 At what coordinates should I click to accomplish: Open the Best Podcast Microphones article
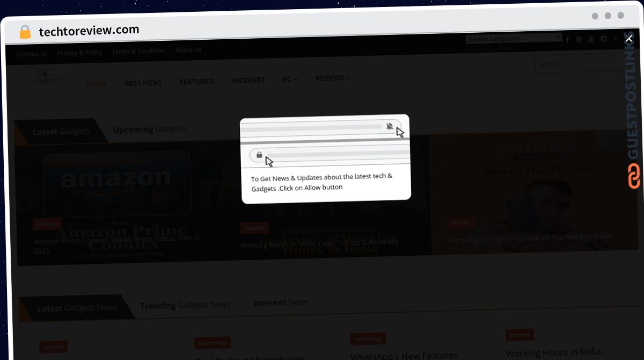click(x=251, y=358)
